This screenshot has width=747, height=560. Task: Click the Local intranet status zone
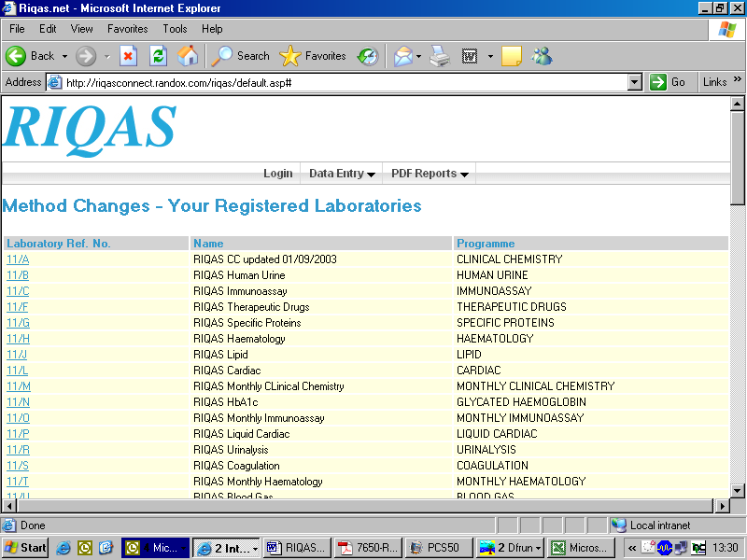coord(677,525)
